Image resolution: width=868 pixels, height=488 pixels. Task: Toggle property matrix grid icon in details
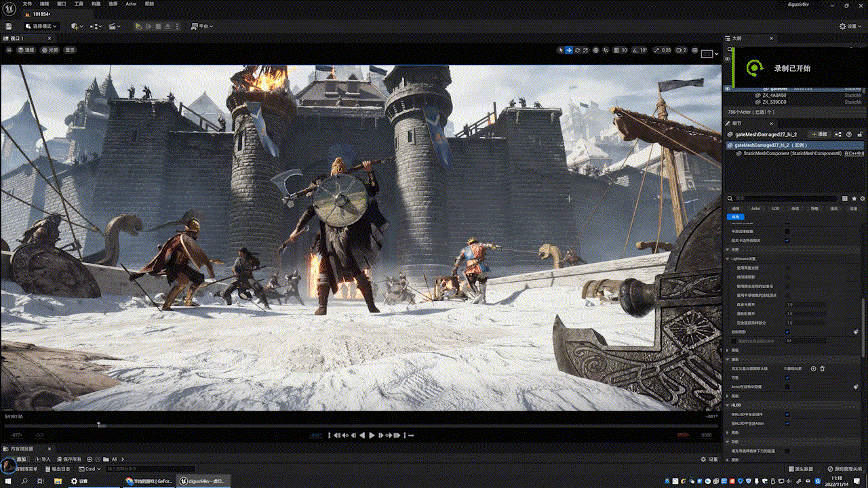coord(845,199)
